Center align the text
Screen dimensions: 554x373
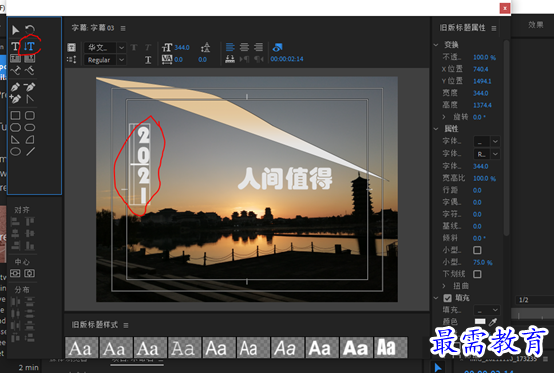point(244,47)
